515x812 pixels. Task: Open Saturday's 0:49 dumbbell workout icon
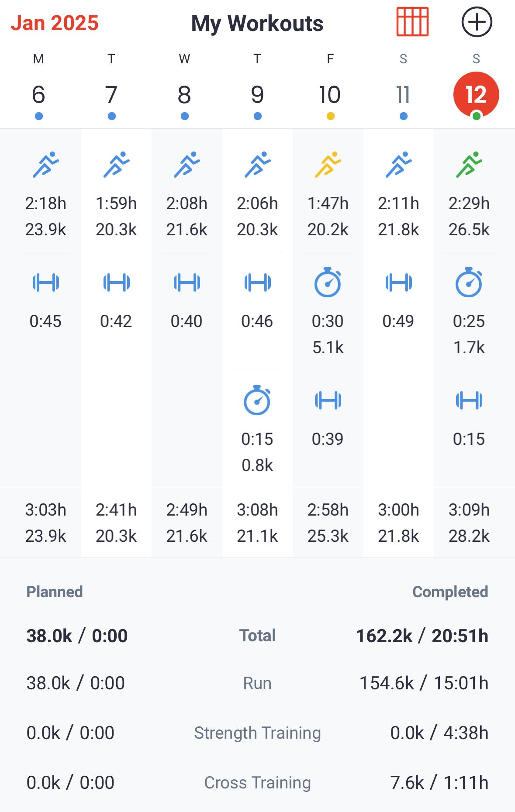tap(398, 282)
